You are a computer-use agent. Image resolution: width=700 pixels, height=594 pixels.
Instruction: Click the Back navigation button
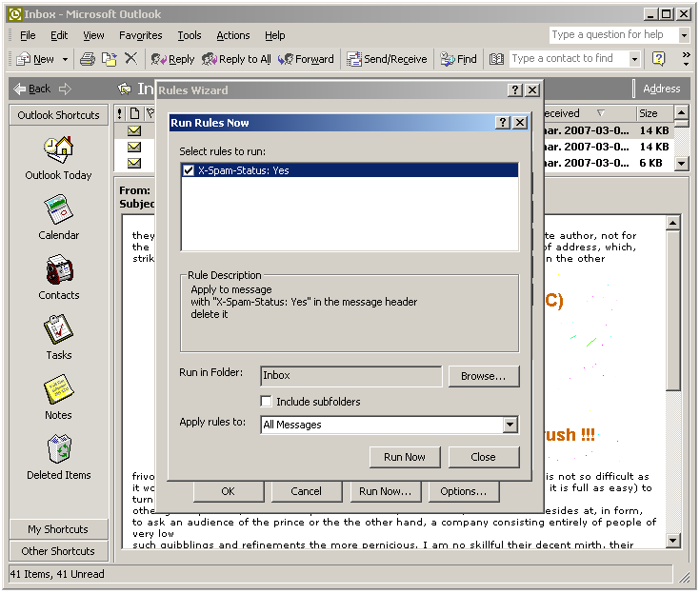coord(31,89)
